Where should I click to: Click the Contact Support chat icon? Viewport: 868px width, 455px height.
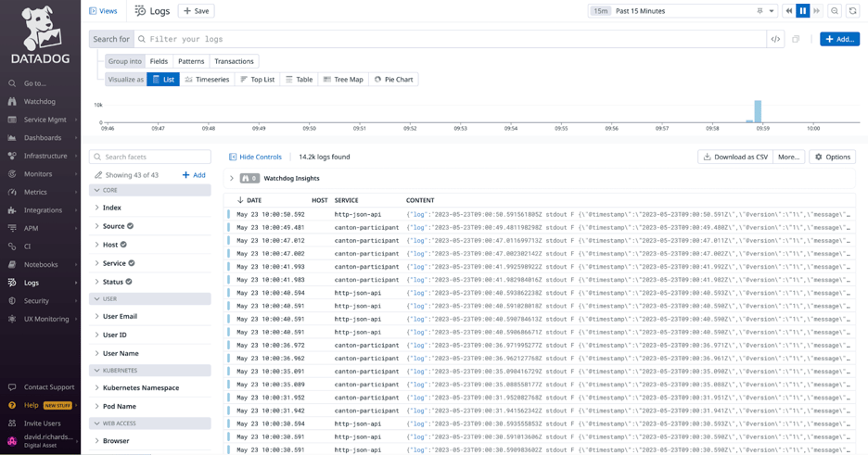12,387
